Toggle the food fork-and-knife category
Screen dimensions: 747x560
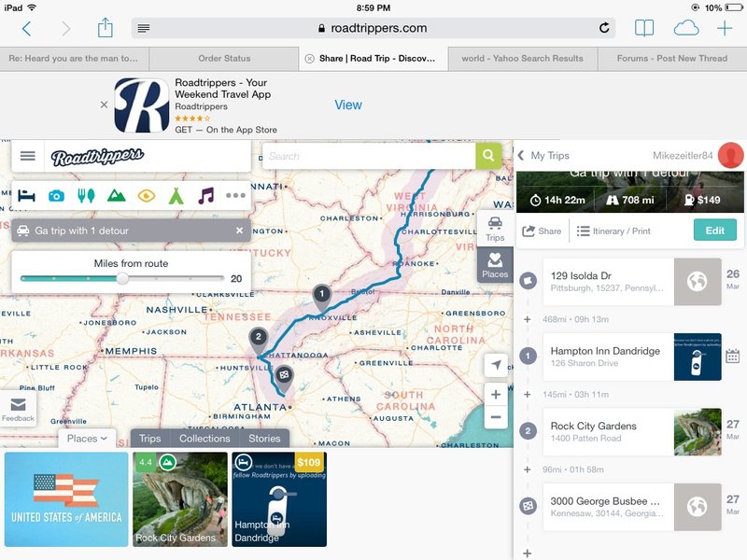86,195
